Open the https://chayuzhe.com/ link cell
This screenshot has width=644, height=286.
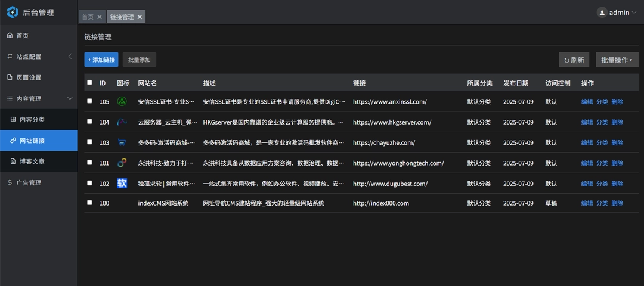tap(383, 143)
